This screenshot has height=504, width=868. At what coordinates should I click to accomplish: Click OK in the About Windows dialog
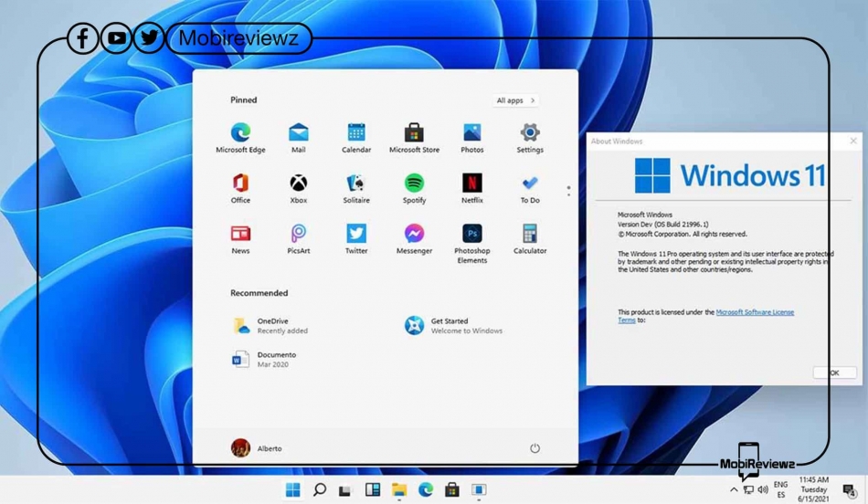coord(834,373)
